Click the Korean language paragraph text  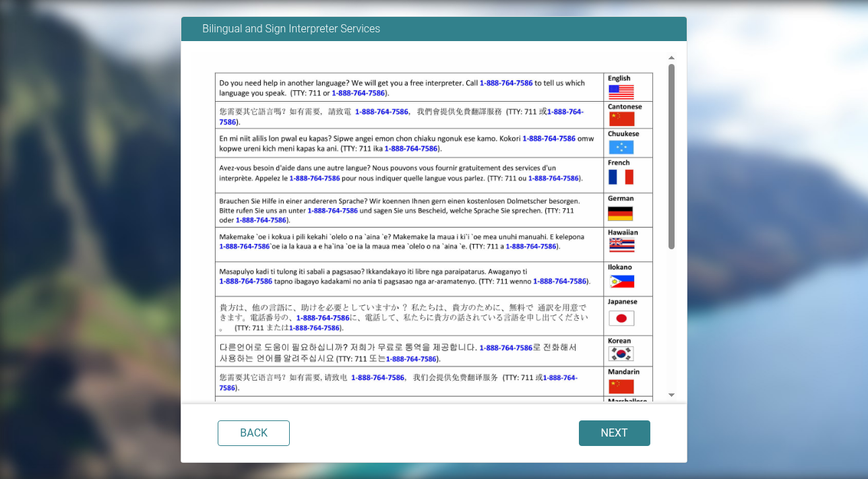click(398, 353)
